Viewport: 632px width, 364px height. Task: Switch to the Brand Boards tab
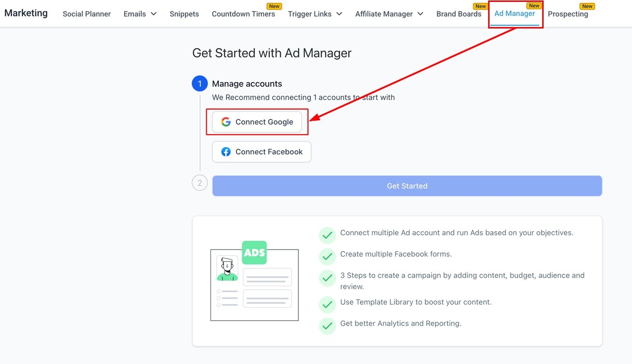pos(459,14)
